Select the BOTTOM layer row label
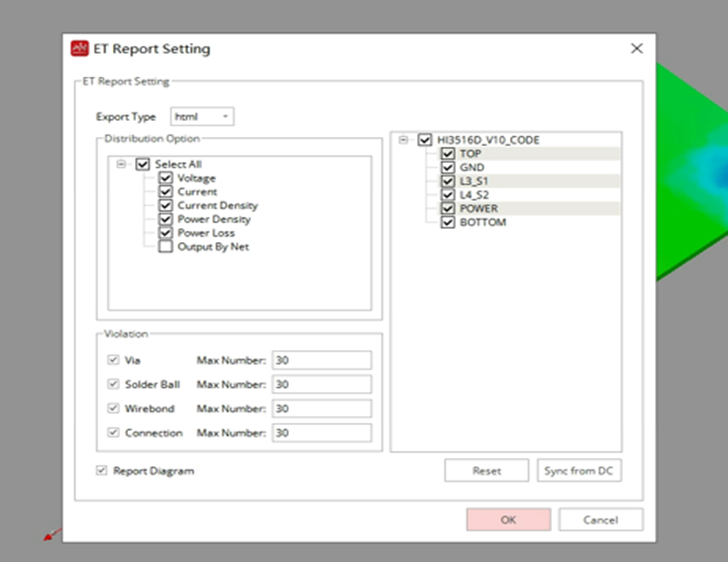This screenshot has width=728, height=562. coord(483,222)
